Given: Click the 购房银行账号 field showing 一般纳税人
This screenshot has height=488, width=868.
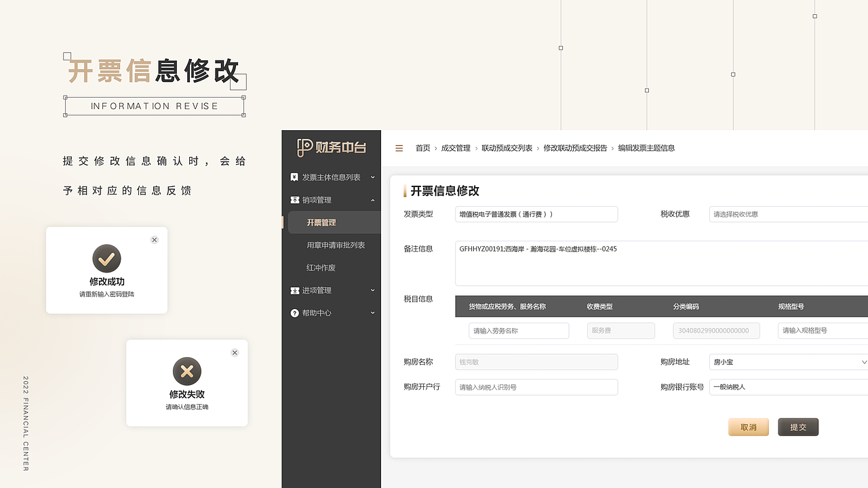Looking at the screenshot, I should click(x=789, y=387).
